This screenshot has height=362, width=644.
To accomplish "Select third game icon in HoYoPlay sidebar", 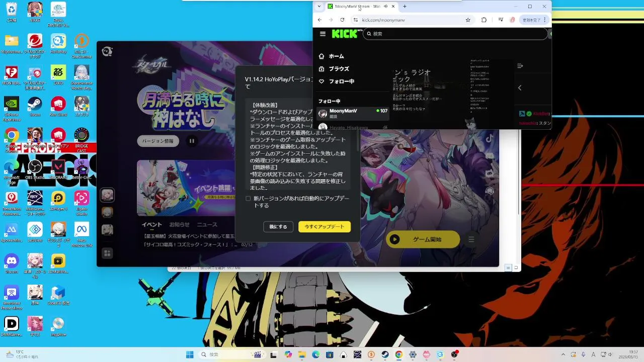I will click(x=107, y=230).
